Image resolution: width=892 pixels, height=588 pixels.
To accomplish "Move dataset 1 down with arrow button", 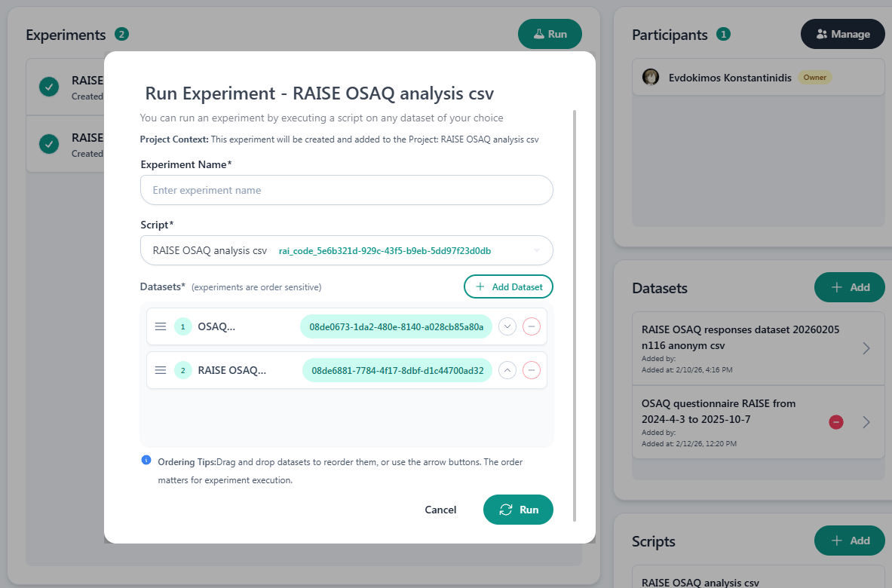I will click(x=507, y=326).
